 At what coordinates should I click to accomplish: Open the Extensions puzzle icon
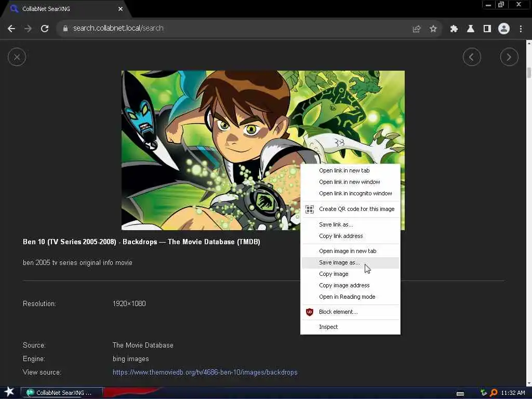click(x=454, y=29)
